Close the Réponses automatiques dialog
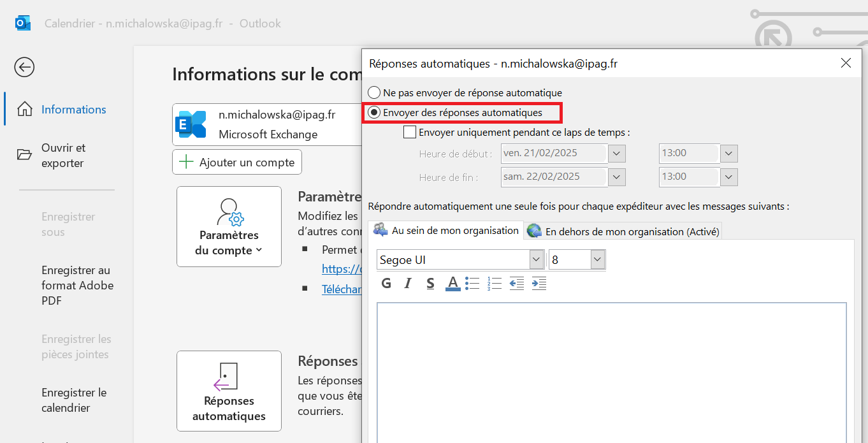Screen dimensions: 868x443 click(x=846, y=63)
